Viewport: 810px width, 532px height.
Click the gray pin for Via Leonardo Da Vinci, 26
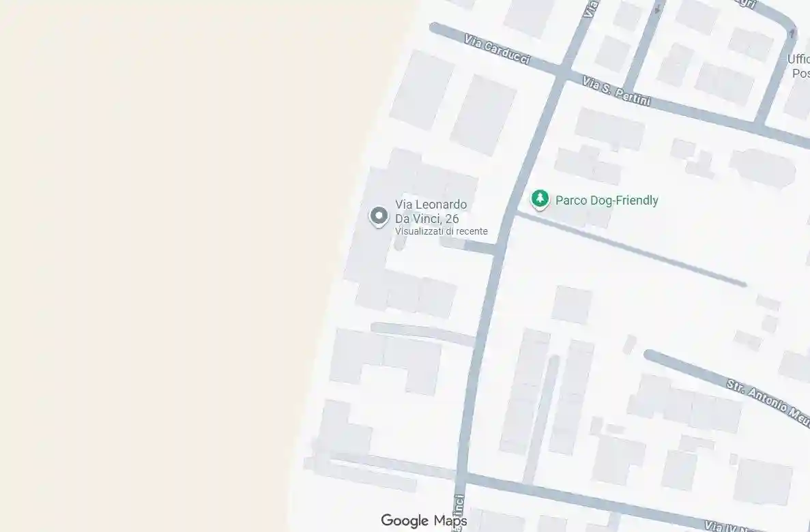pyautogui.click(x=379, y=216)
